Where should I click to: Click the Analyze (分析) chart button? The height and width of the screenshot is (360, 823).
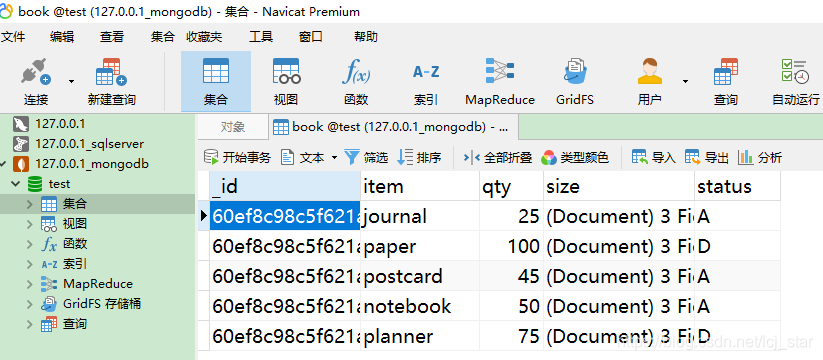click(x=759, y=157)
